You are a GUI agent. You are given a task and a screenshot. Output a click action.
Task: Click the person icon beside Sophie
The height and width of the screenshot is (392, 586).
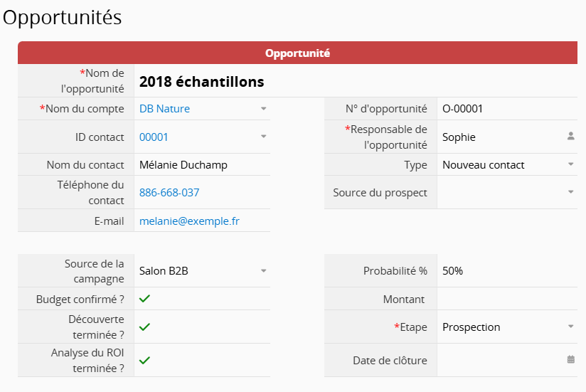tap(570, 136)
